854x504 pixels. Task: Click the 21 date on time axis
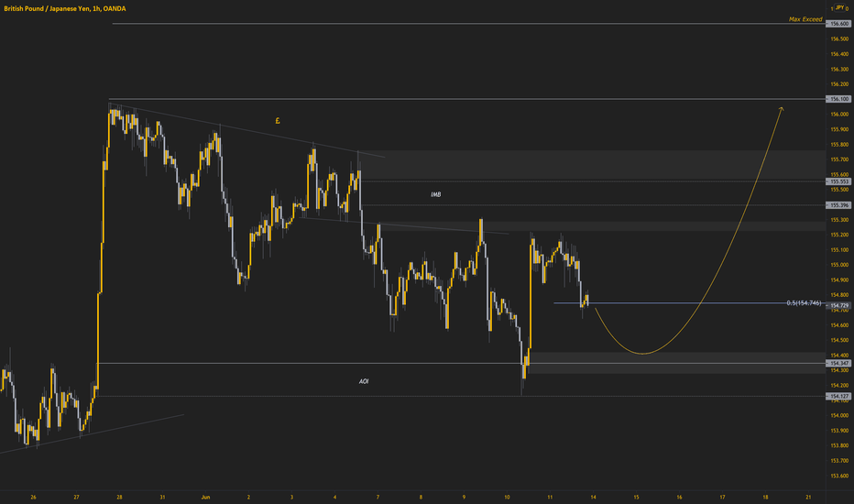click(808, 497)
